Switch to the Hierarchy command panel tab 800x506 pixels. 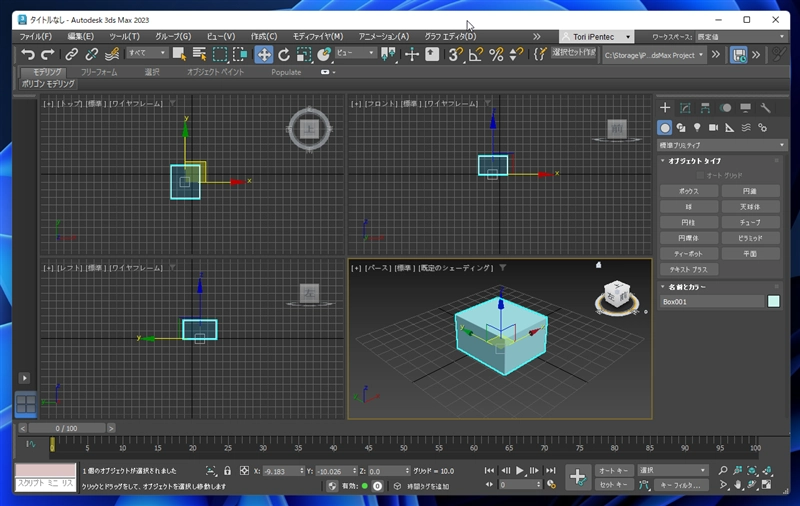tap(705, 108)
